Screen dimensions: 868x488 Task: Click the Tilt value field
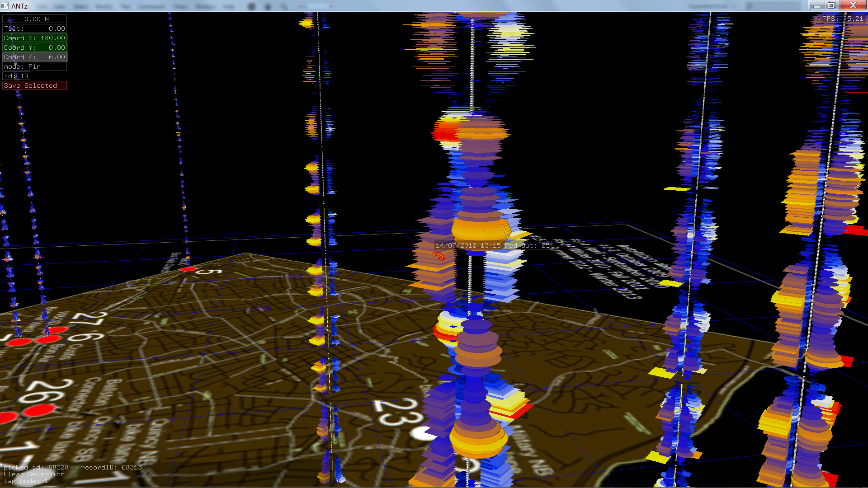(x=35, y=28)
